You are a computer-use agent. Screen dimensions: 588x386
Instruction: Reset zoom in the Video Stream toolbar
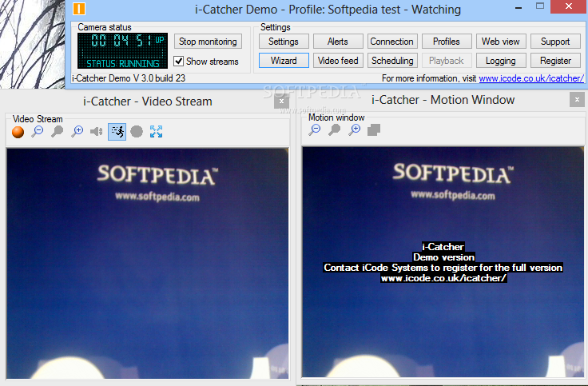tap(57, 132)
